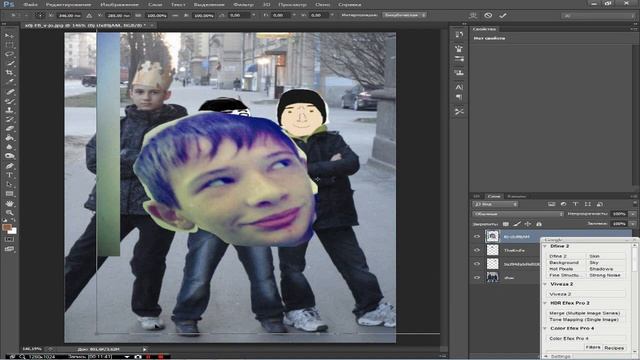640x360 pixels.
Task: Select the Move tool
Action: coord(9,36)
